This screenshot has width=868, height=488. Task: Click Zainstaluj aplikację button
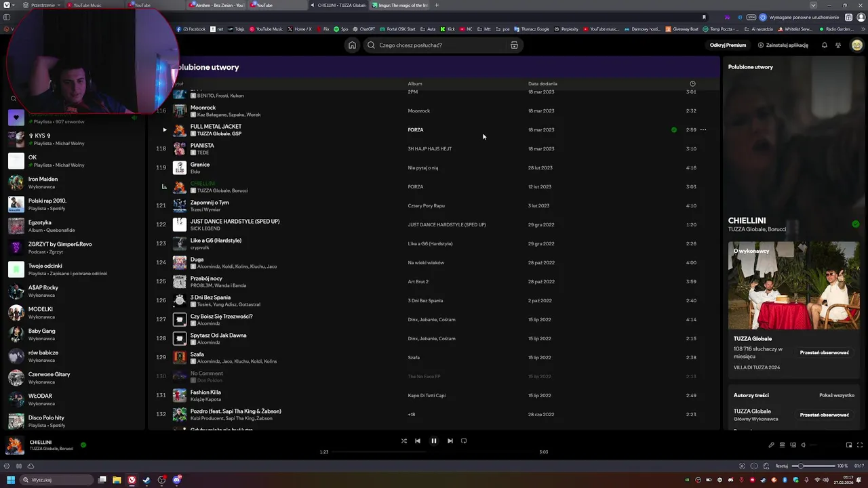click(783, 45)
